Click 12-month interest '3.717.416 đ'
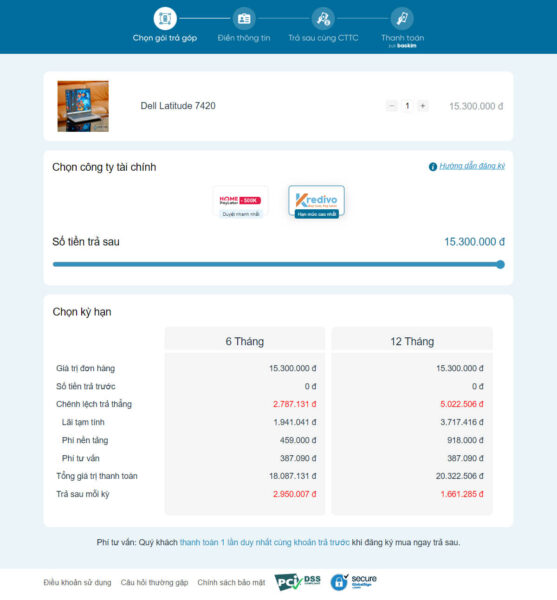The width and height of the screenshot is (557, 600). [462, 422]
